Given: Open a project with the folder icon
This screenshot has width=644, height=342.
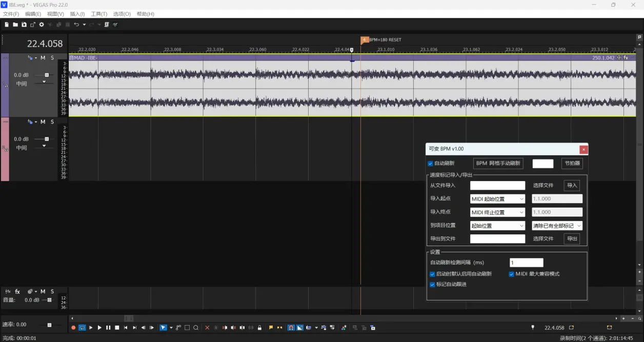Looking at the screenshot, I should [15, 25].
